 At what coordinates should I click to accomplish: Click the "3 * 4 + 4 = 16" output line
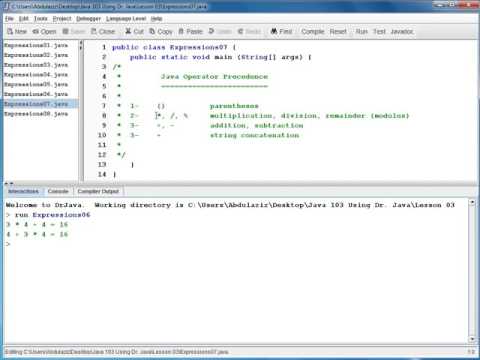click(37, 225)
